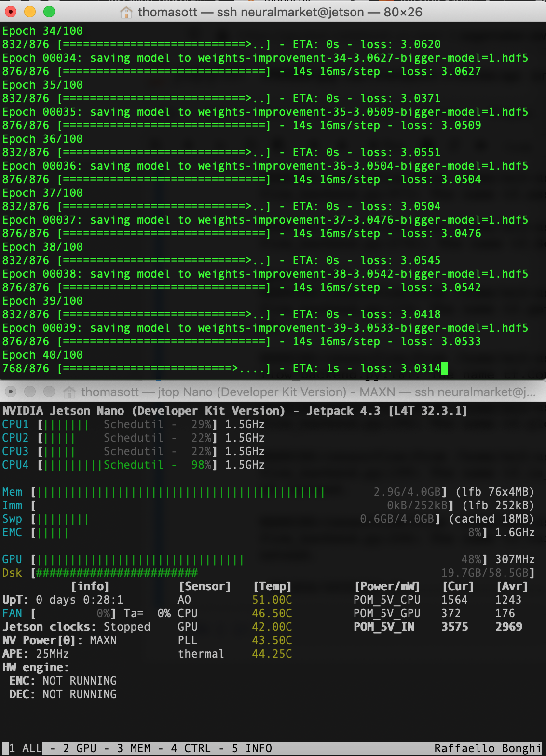Click 'NV Power[0]: MAXN' line

tap(59, 640)
